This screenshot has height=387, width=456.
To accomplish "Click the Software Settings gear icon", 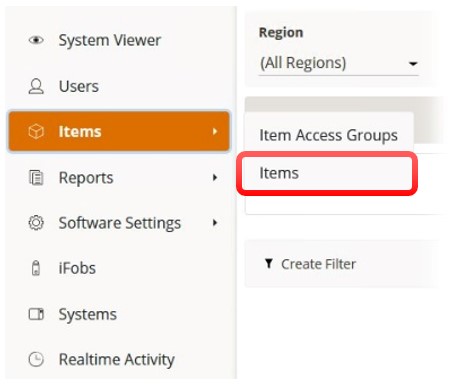I will click(36, 223).
